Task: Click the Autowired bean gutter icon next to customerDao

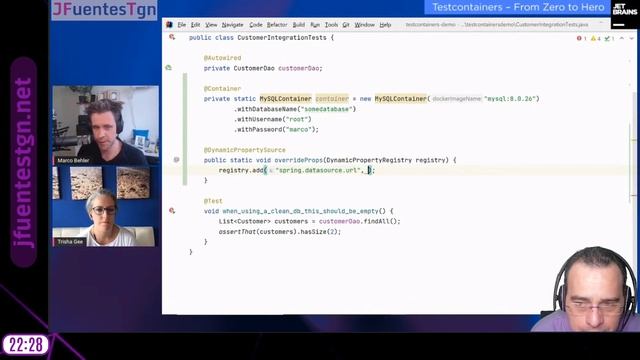Action: tap(169, 68)
